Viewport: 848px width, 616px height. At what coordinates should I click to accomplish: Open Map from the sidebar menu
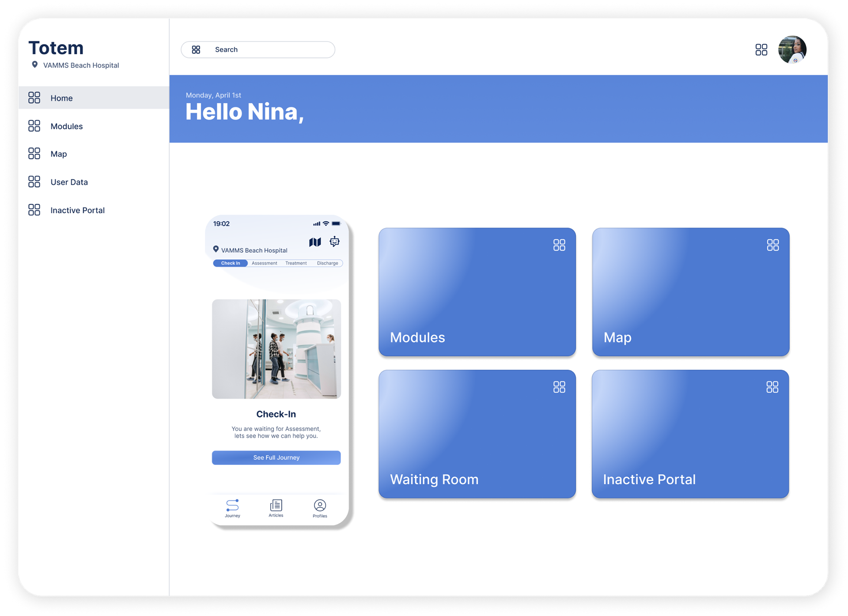94,154
